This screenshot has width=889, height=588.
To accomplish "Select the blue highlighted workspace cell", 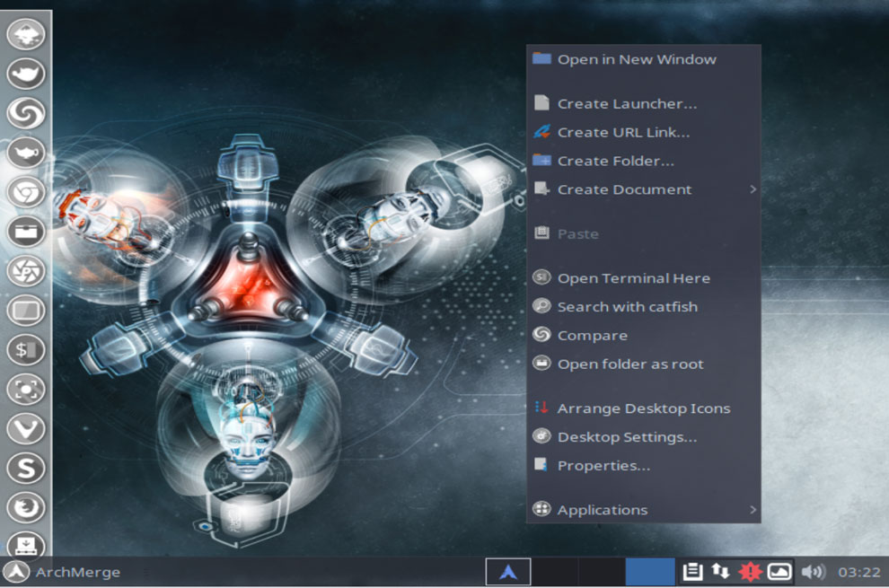I will (650, 572).
